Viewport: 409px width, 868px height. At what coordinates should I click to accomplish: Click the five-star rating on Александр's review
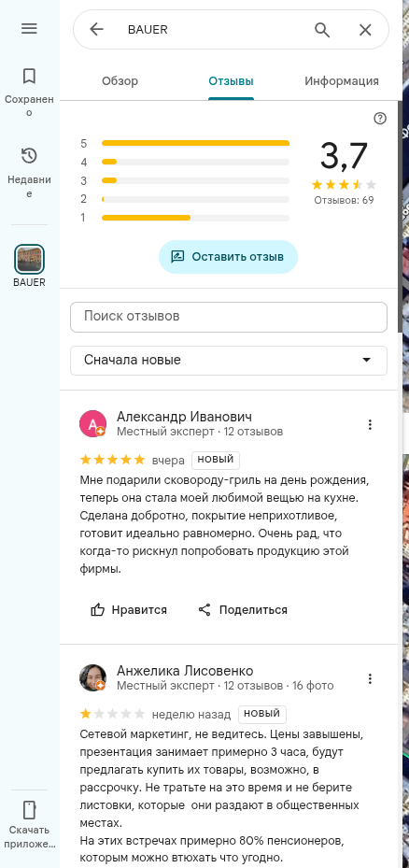click(113, 460)
